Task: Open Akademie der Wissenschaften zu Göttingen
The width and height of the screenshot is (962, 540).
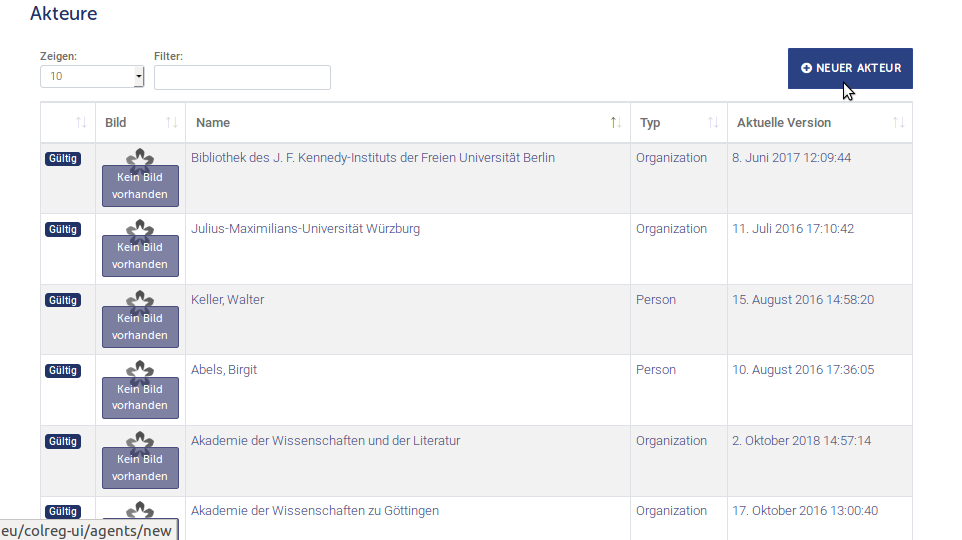Action: [x=315, y=511]
